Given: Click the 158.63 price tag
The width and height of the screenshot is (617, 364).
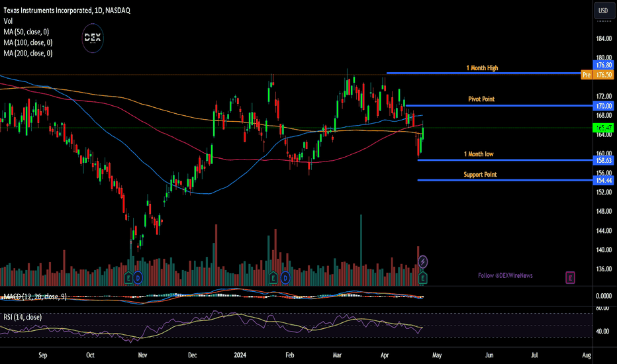Looking at the screenshot, I should (604, 160).
